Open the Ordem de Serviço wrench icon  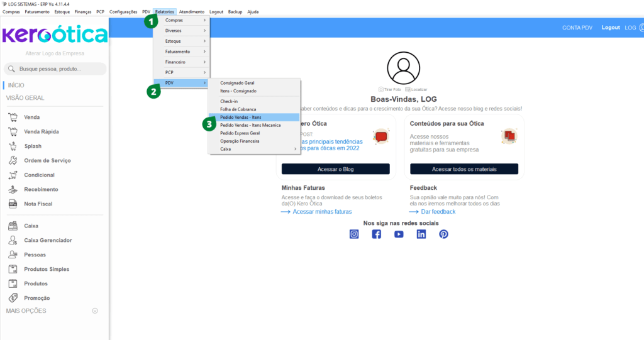pos(13,160)
